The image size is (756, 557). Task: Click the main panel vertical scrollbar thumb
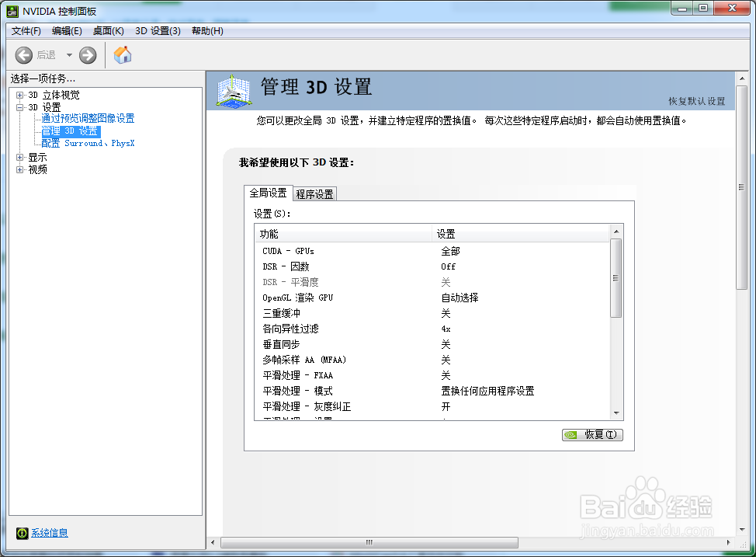pyautogui.click(x=741, y=187)
